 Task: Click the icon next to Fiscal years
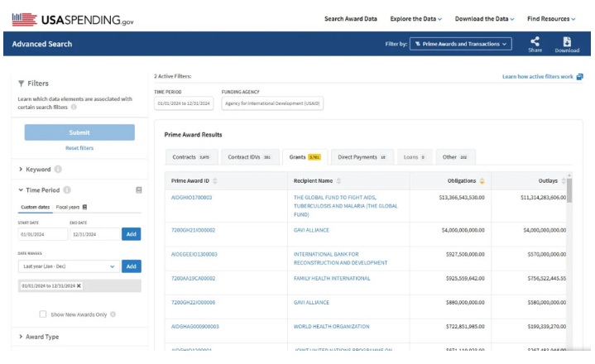85,207
